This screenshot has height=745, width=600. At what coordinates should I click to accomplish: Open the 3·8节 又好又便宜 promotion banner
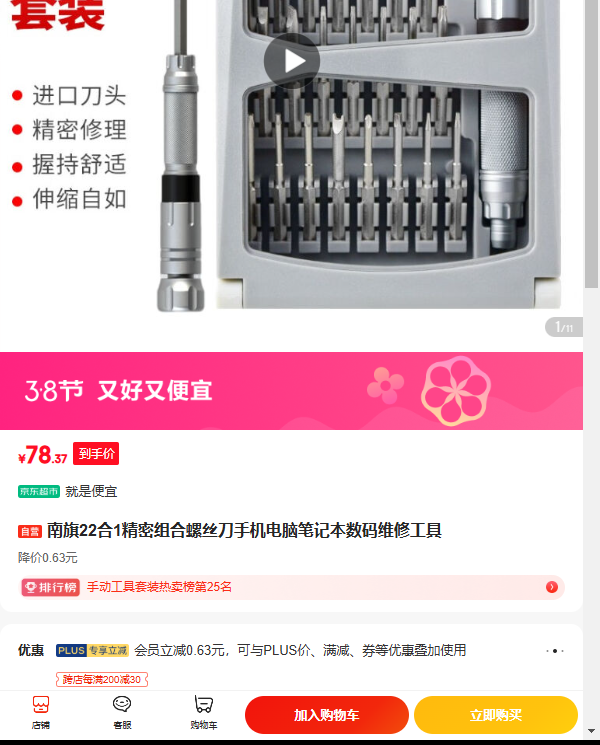pyautogui.click(x=291, y=391)
